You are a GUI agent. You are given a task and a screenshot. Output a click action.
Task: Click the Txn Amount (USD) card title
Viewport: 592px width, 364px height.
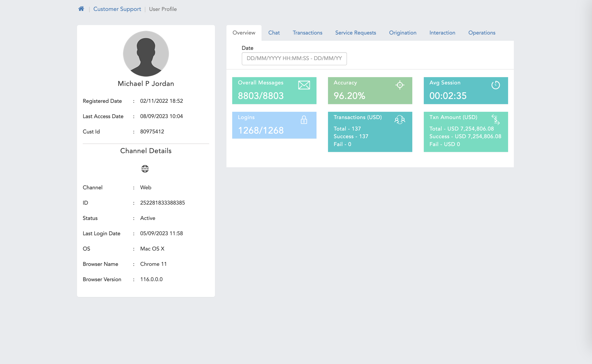[453, 117]
